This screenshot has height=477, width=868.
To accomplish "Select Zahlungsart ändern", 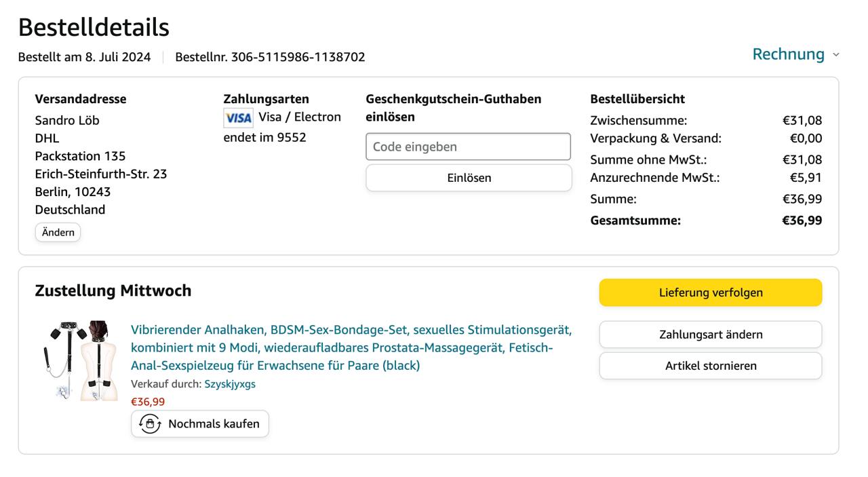I will 710,335.
